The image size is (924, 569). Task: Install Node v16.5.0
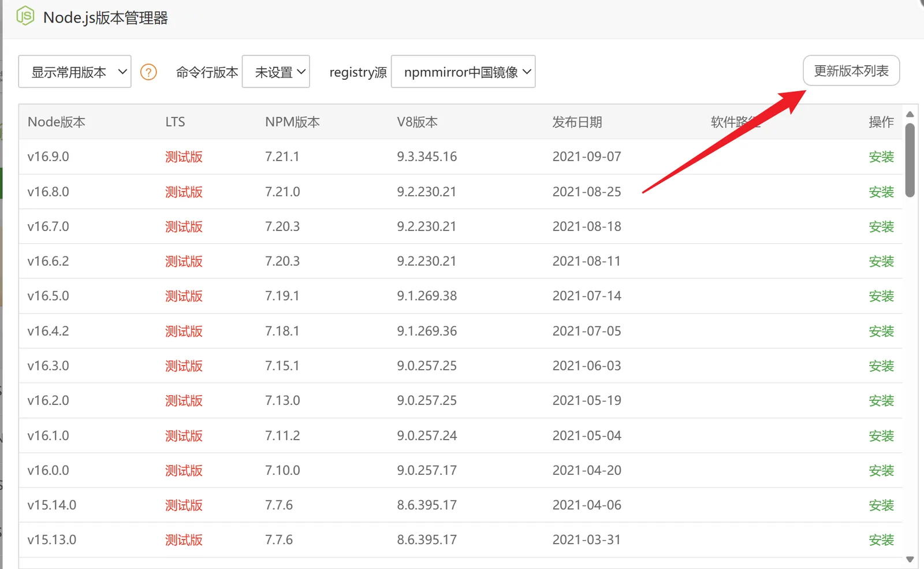(x=881, y=296)
